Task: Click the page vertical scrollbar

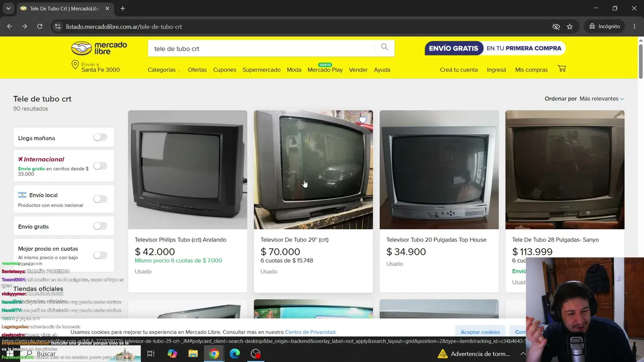Action: click(640, 61)
